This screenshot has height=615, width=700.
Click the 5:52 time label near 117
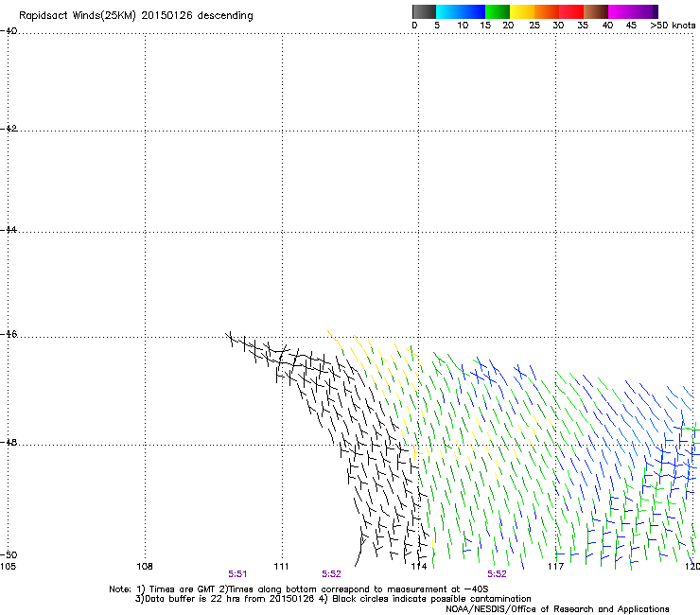497,574
